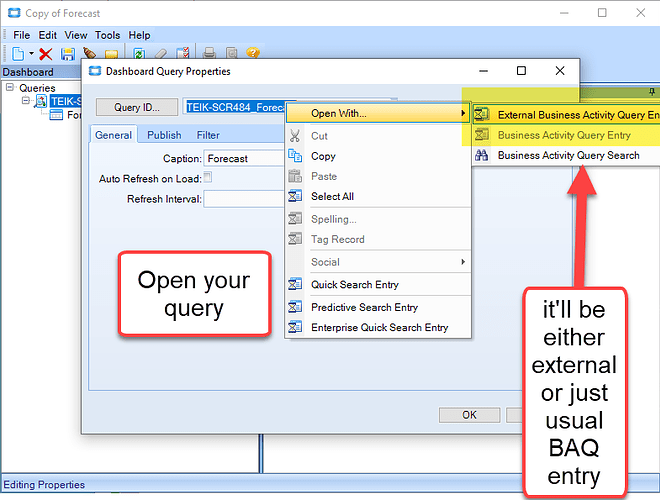Screen dimensions: 660x500
Task: Click the green Refresh toolbar icon
Action: 139,53
